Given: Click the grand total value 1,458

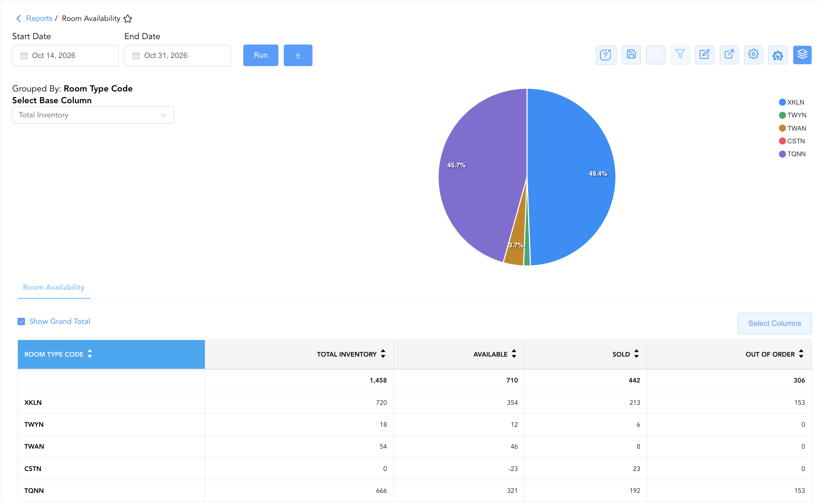Looking at the screenshot, I should click(x=378, y=380).
